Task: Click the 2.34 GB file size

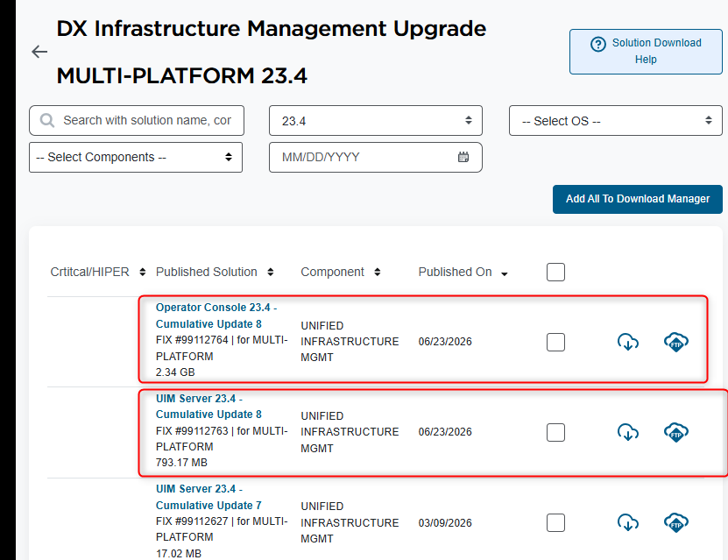Action: 175,372
